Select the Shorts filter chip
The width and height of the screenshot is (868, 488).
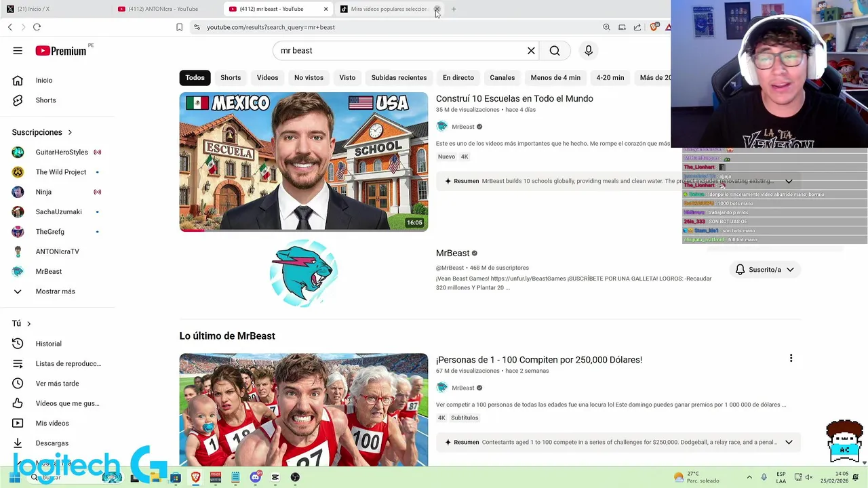[x=231, y=77]
